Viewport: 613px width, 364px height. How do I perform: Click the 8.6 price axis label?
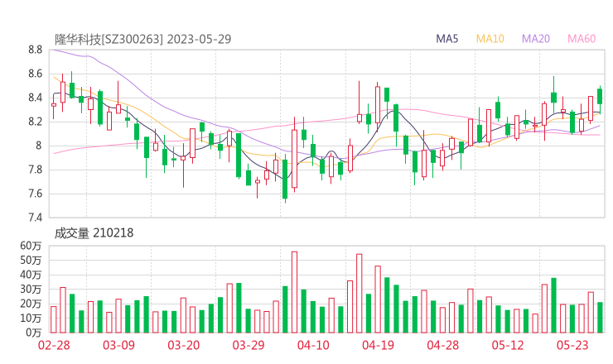click(x=35, y=74)
